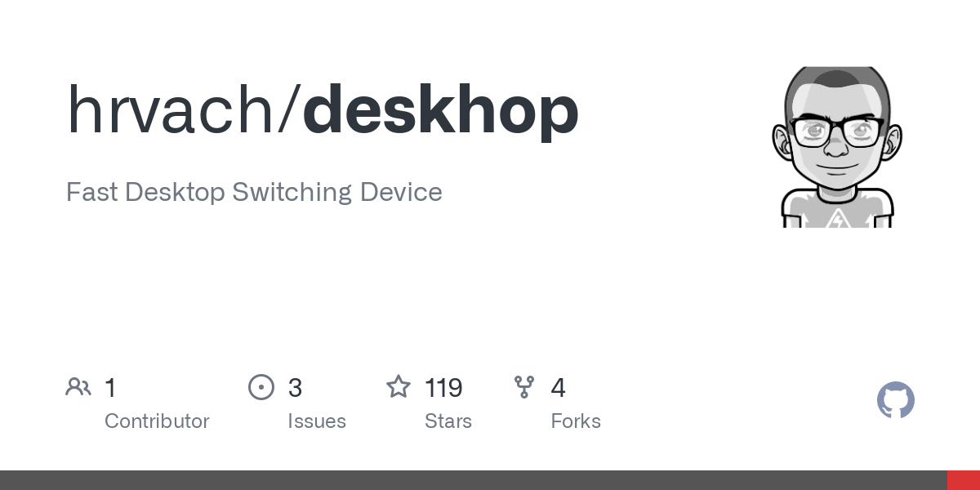Viewport: 980px width, 490px height.
Task: Click the slash between owner and repo
Action: [x=289, y=111]
